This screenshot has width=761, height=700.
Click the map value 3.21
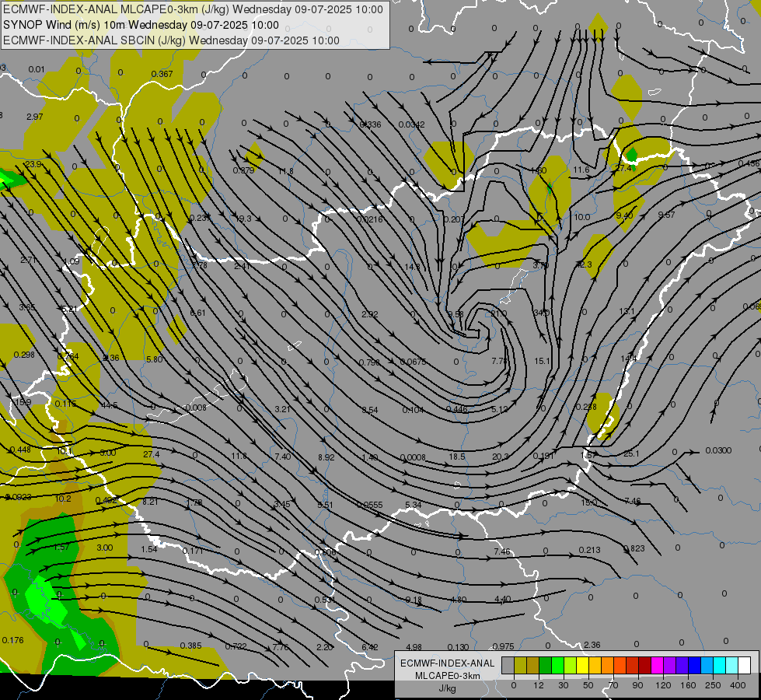click(x=282, y=409)
